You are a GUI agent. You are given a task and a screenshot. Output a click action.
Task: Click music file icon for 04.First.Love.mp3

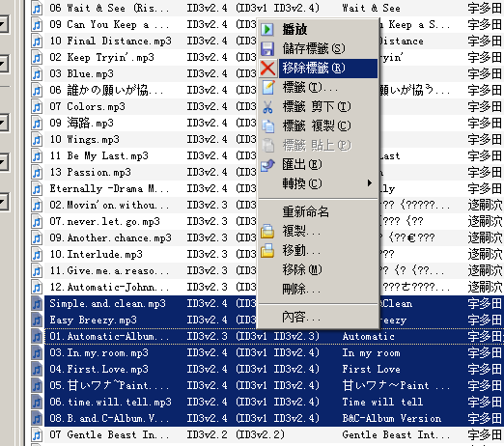click(37, 369)
